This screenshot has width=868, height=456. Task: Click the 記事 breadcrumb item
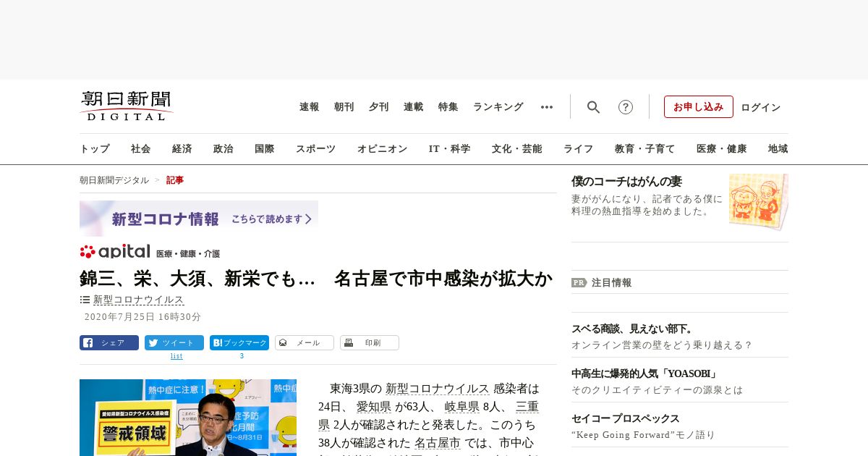coord(175,180)
